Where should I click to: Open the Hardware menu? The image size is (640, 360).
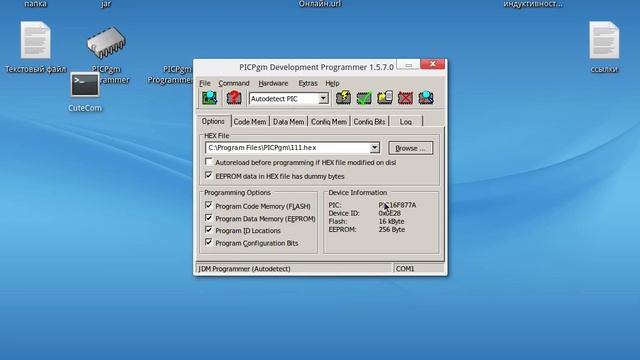click(273, 83)
